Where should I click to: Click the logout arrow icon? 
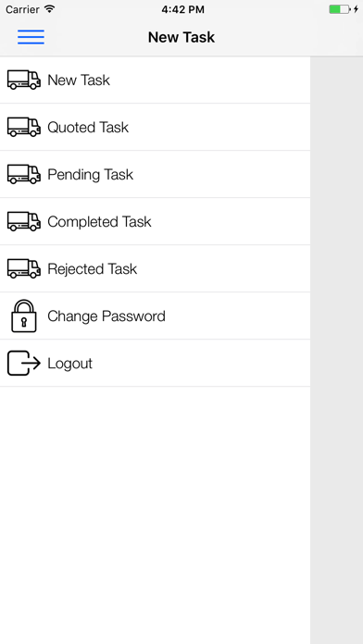click(24, 363)
